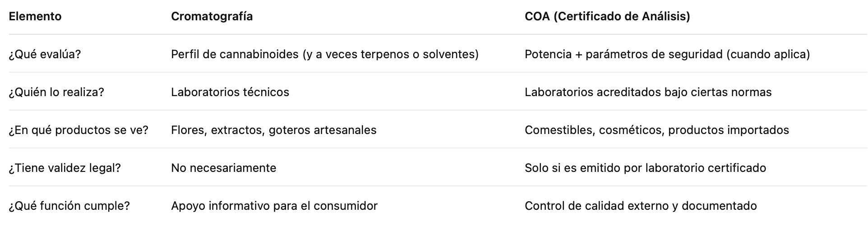Select the 'Solo si es emitido por laboratorio' cell
The width and height of the screenshot is (868, 231).
pyautogui.click(x=646, y=168)
